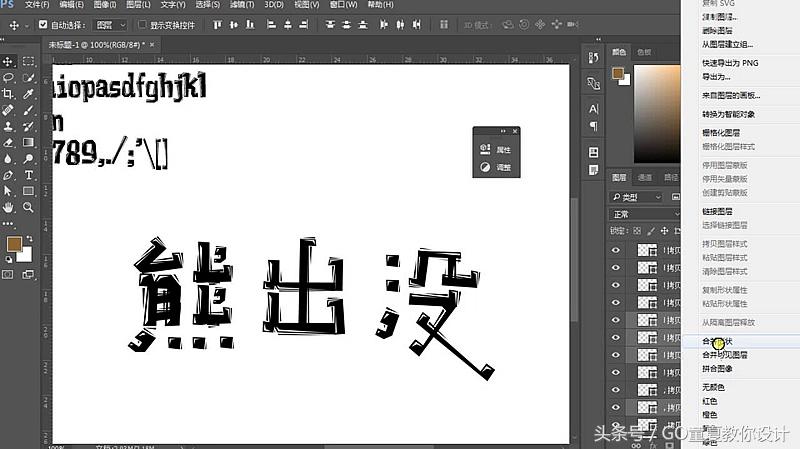Select the Gradient tool
The width and height of the screenshot is (800, 449).
(28, 142)
